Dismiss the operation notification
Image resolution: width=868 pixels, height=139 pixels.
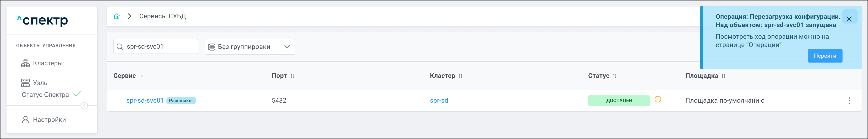[x=849, y=19]
